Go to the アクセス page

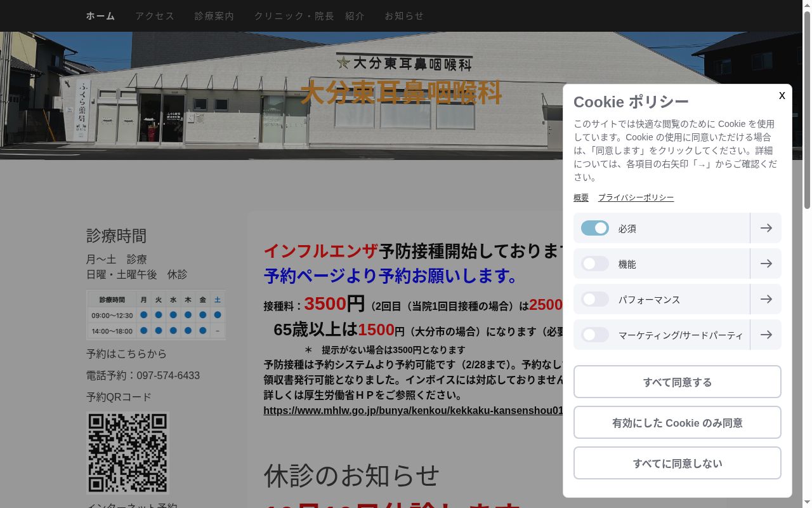click(155, 16)
